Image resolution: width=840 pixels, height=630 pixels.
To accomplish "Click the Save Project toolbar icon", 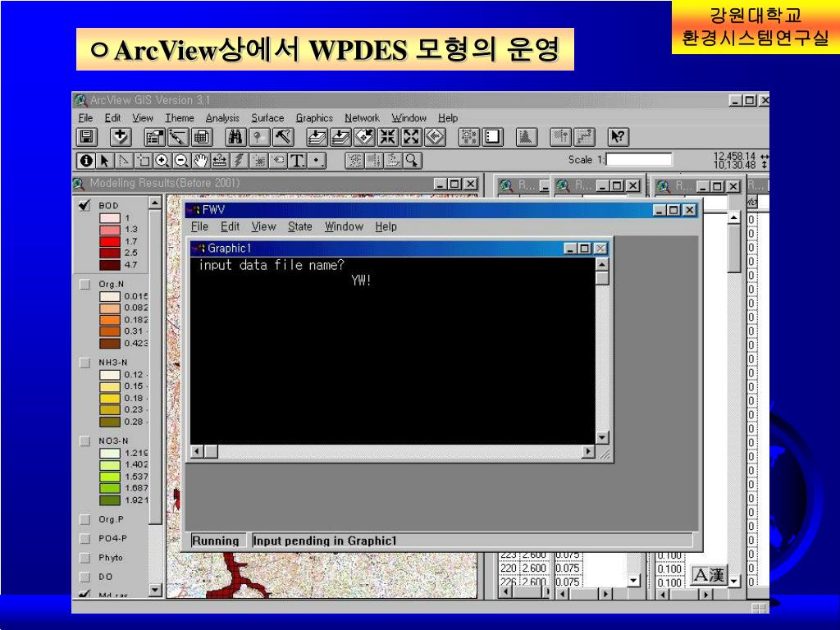I will click(87, 137).
